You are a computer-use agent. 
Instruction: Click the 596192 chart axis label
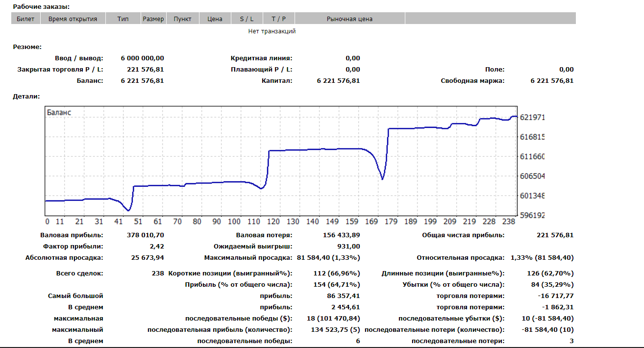pyautogui.click(x=532, y=215)
